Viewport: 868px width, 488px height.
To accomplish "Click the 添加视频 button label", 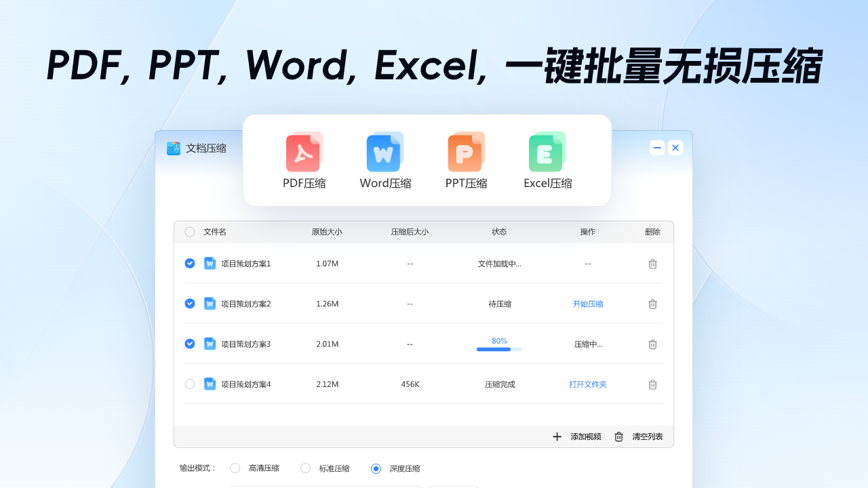I will click(586, 436).
